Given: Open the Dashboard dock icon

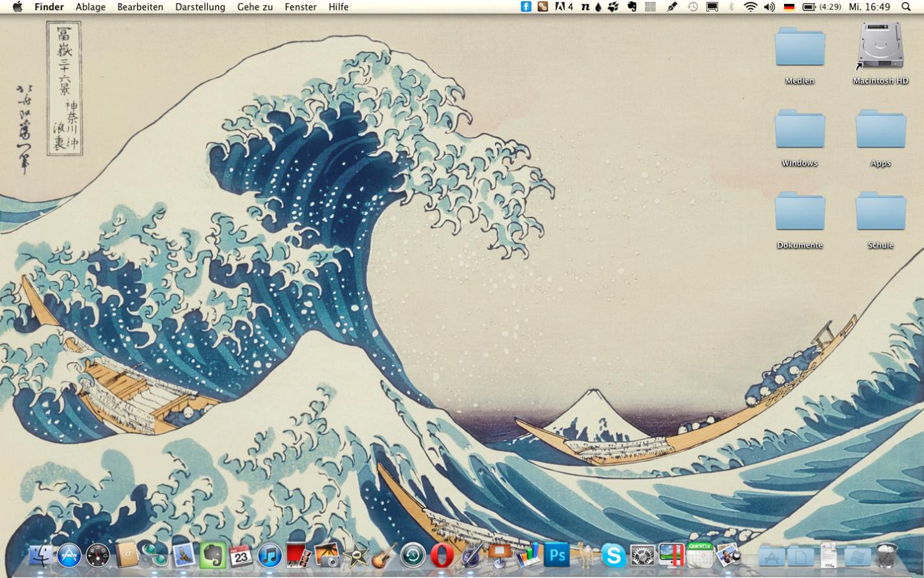Looking at the screenshot, I should pyautogui.click(x=98, y=556).
